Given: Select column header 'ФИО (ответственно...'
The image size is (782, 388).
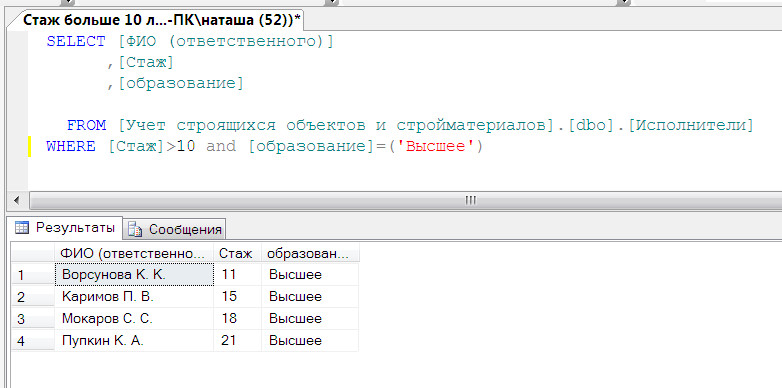Looking at the screenshot, I should coord(134,253).
